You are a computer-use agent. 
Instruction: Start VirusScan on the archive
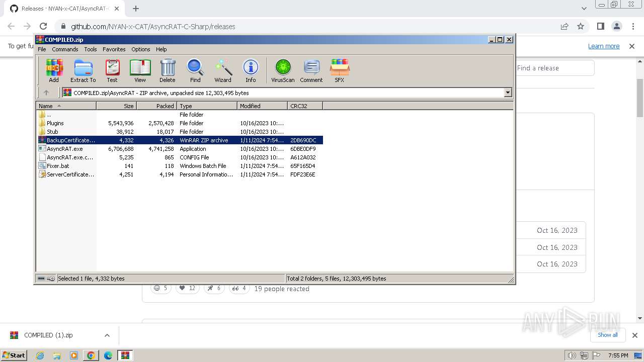coord(283,70)
